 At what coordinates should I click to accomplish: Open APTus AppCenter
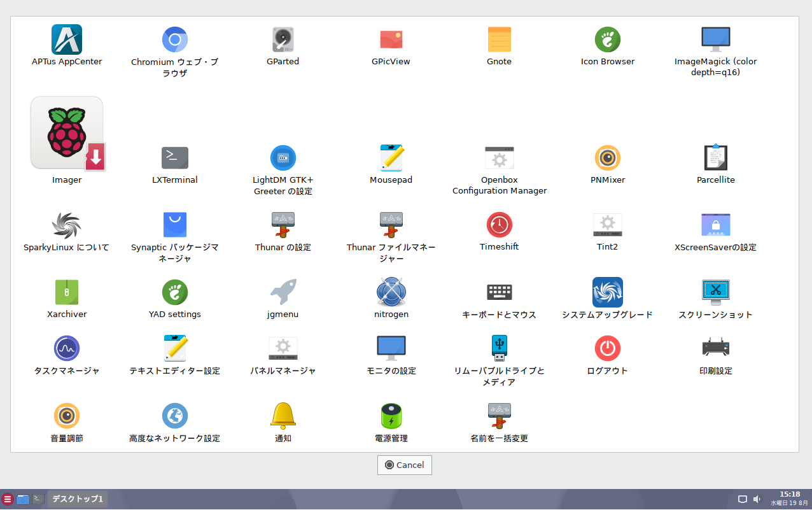[67, 39]
